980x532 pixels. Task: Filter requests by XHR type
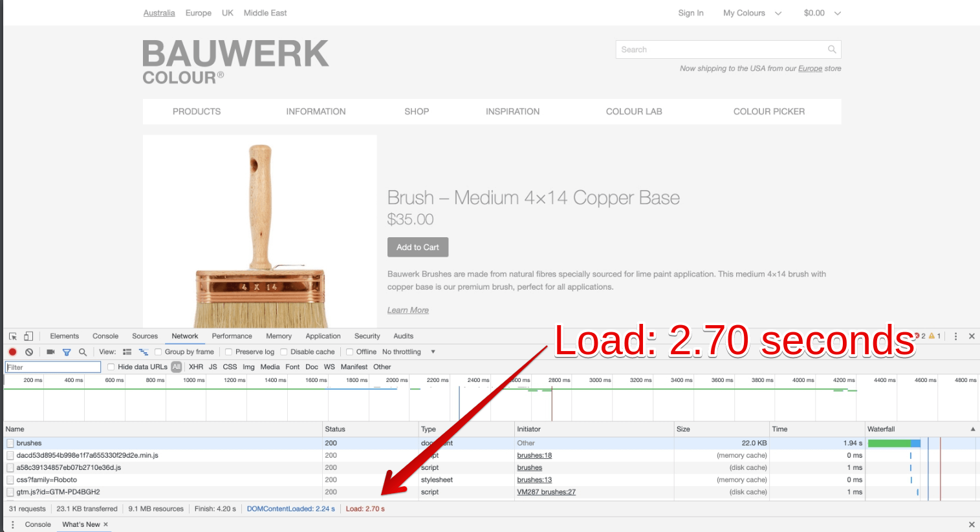[196, 367]
